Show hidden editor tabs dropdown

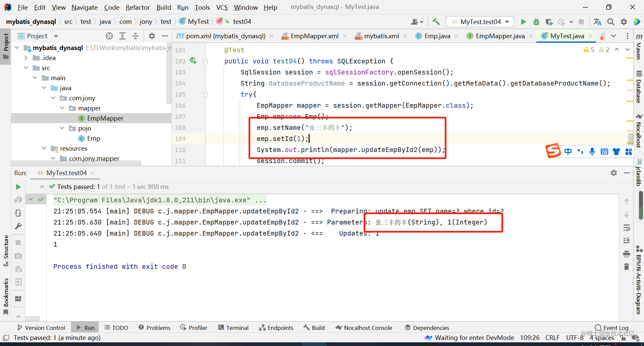(613, 36)
